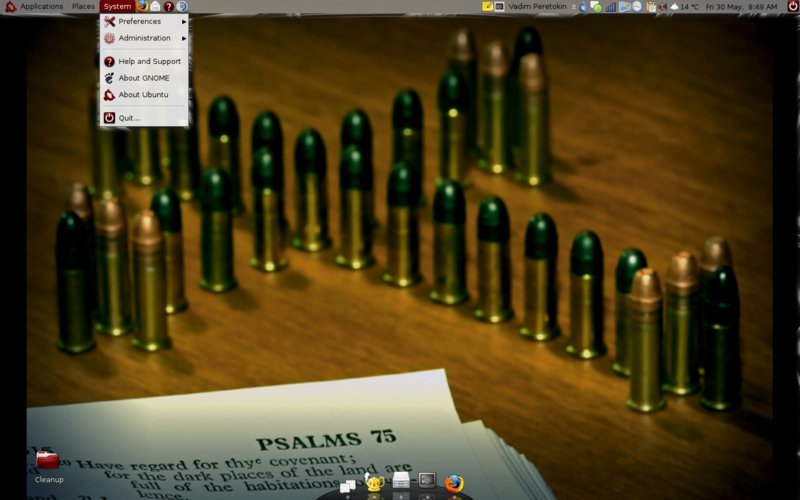800x500 pixels.
Task: Expand the Administration submenu
Action: coord(145,38)
